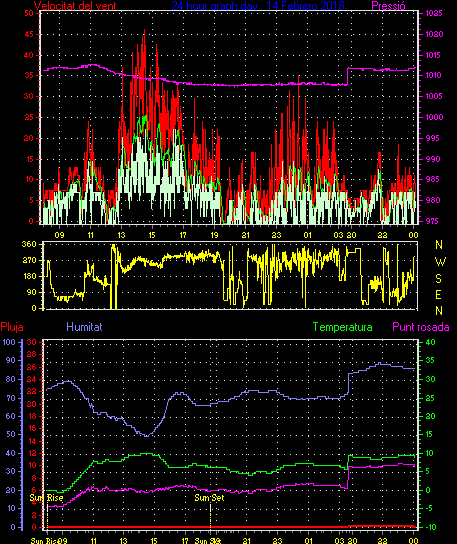Click wind chart time label 13
Image resolution: width=457 pixels, height=544 pixels.
(x=121, y=235)
